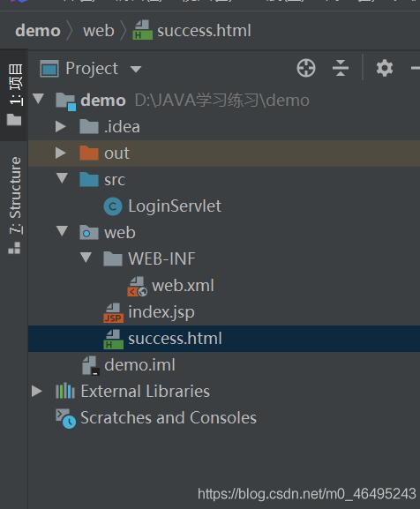Collapse the src folder

[x=62, y=178]
